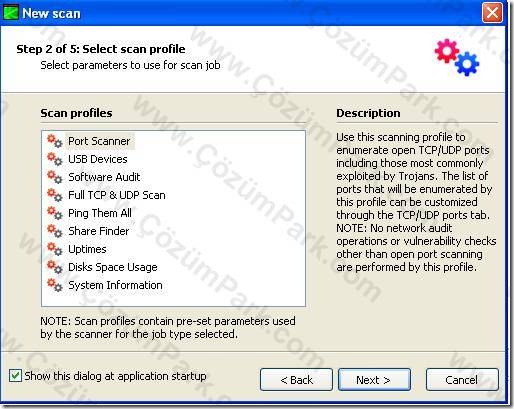The height and width of the screenshot is (409, 514).
Task: Pick the Full TCP & UDP Scan profile
Action: (117, 195)
